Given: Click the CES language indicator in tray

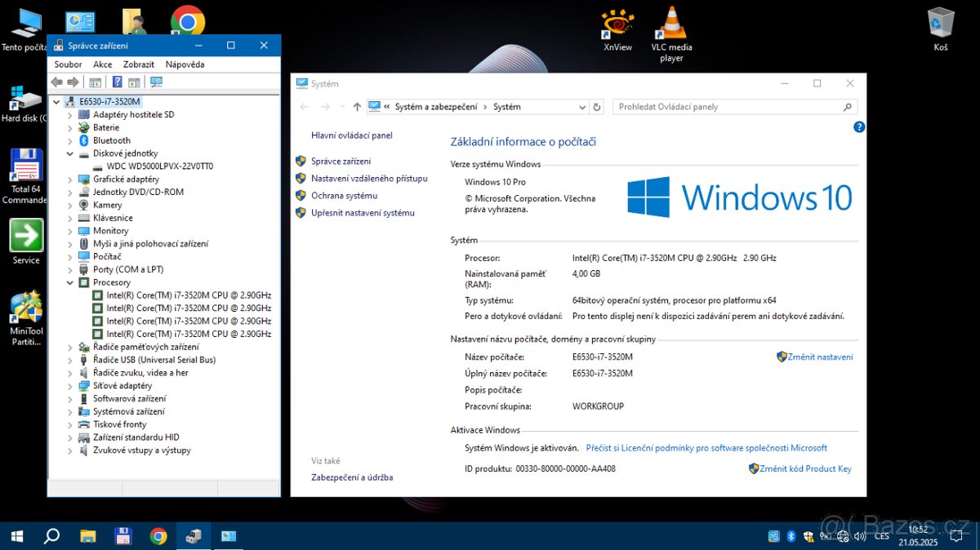Looking at the screenshot, I should [882, 536].
